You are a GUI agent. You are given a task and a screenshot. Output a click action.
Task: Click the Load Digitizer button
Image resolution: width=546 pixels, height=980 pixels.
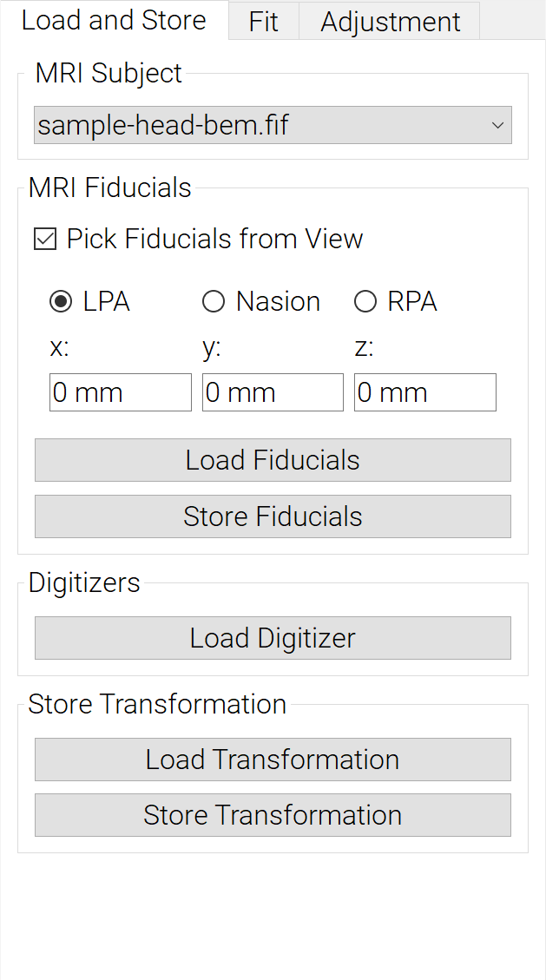[x=273, y=638]
